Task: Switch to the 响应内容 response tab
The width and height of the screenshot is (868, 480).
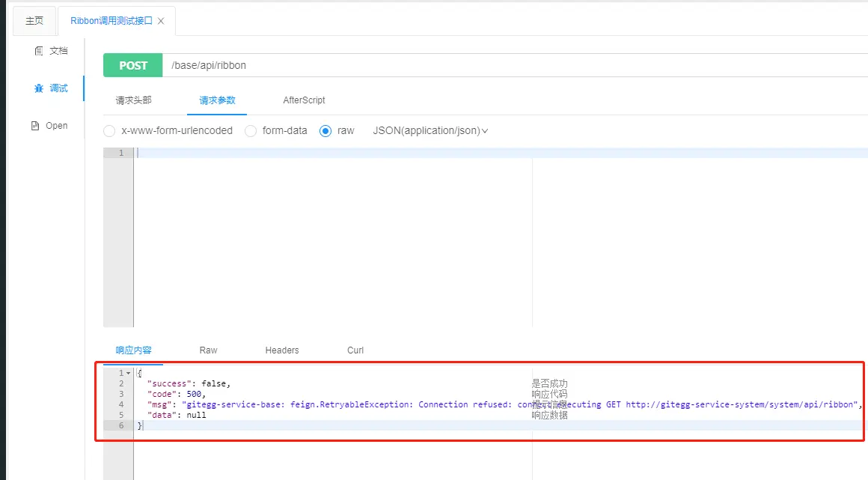Action: [133, 350]
